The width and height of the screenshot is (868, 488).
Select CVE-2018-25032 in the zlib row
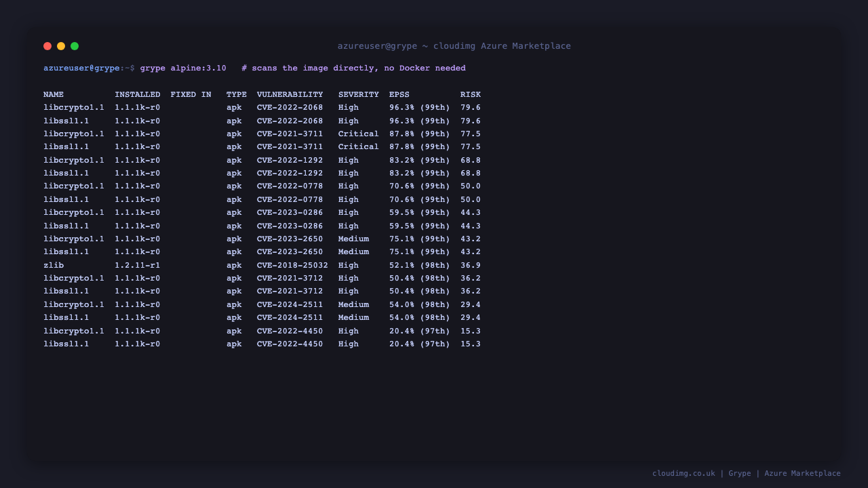coord(292,266)
